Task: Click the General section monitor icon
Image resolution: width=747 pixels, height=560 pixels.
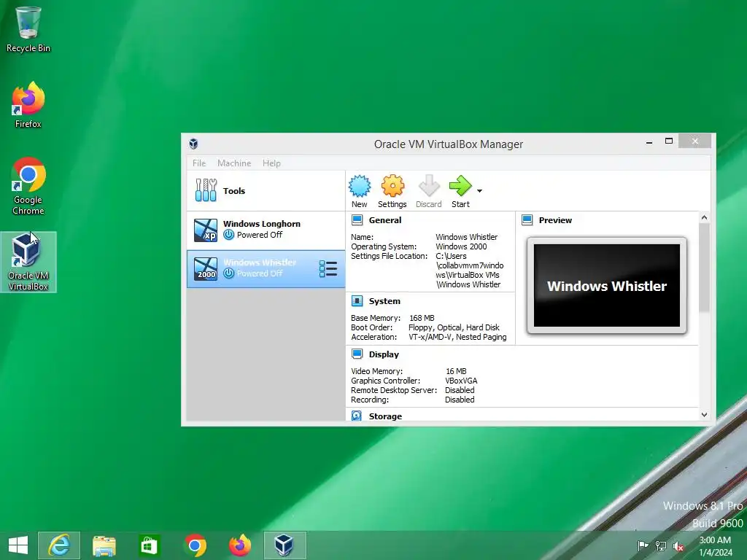Action: click(x=357, y=220)
